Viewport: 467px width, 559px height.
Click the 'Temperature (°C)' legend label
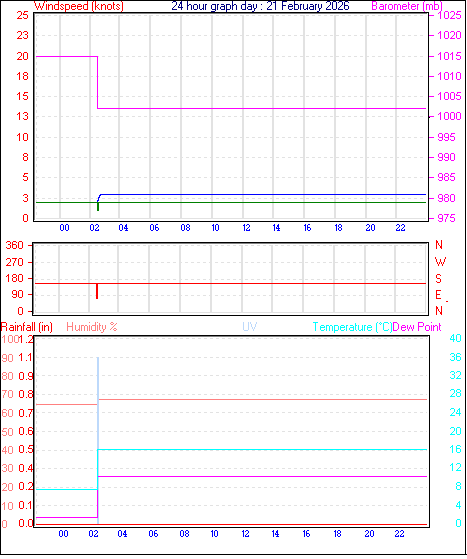pos(352,327)
